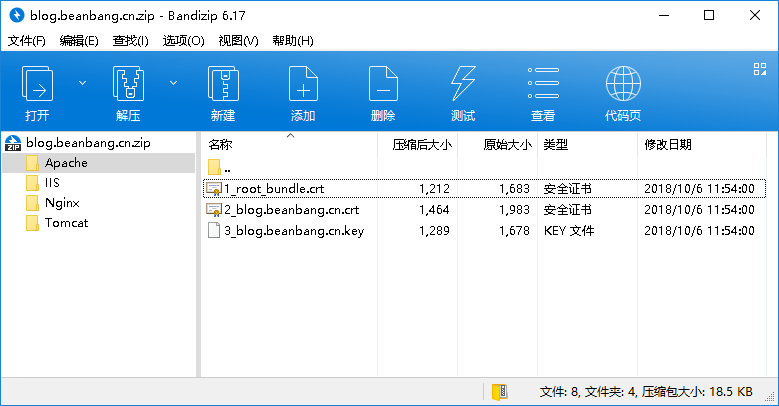The width and height of the screenshot is (779, 406).
Task: Click certificate icon of 2_blog.beanbang.cn.crt
Action: pos(214,210)
